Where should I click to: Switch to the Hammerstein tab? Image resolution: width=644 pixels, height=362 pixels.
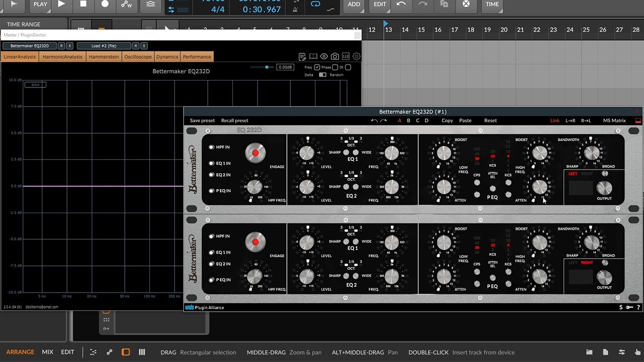coord(104,57)
